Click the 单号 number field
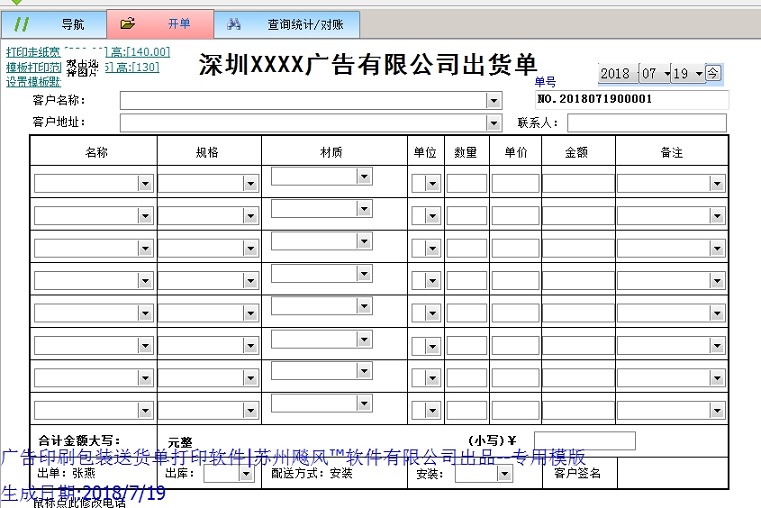Screen dimensions: 761x508 click(x=632, y=99)
